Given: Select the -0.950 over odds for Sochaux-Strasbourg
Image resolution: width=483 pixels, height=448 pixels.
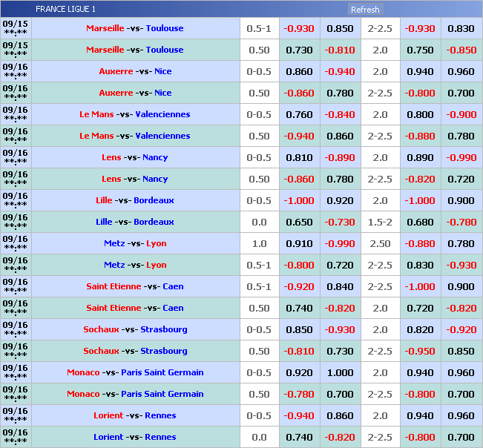Looking at the screenshot, I should point(420,351).
